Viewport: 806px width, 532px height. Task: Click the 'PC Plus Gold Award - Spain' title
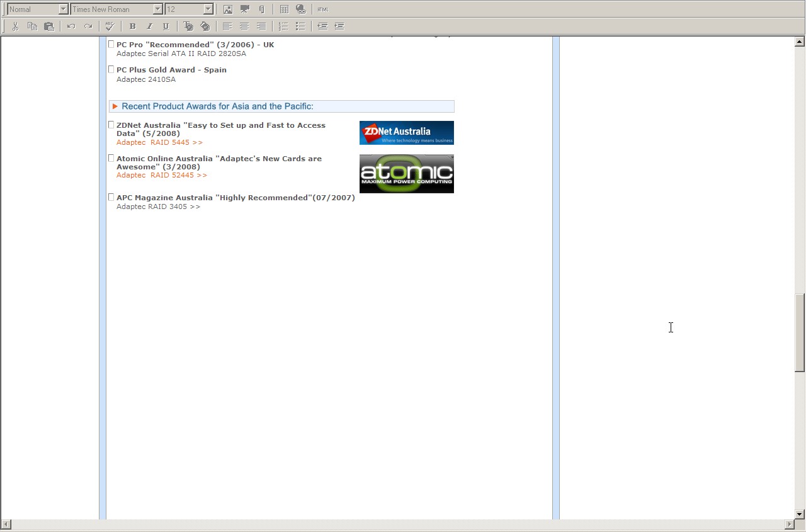pos(171,70)
